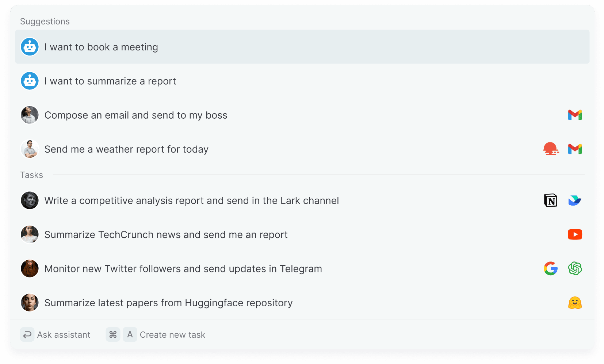Open the Lark icon on the competitive analysis task
The height and width of the screenshot is (364, 604).
[x=575, y=200]
